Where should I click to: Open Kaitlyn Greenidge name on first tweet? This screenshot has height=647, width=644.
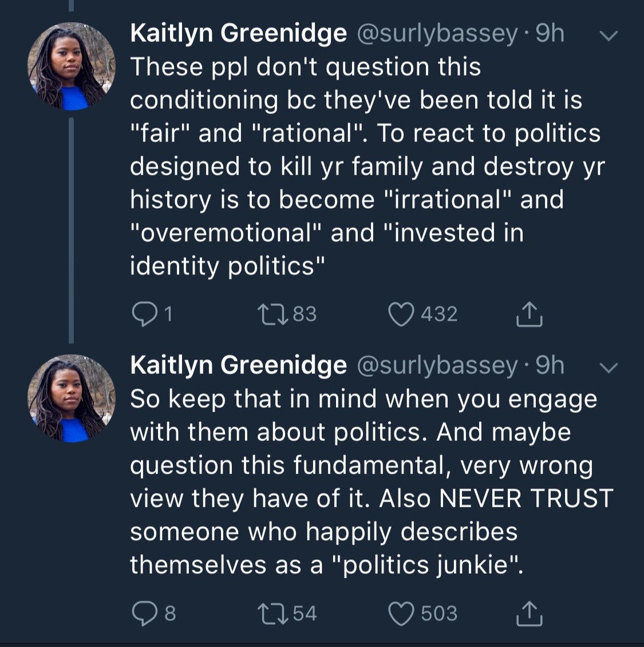[x=238, y=33]
